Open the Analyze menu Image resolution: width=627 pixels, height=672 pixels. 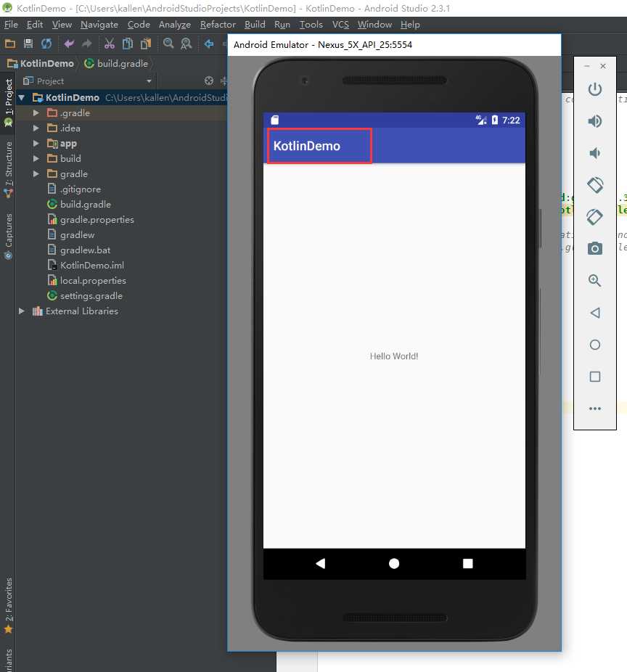(175, 25)
